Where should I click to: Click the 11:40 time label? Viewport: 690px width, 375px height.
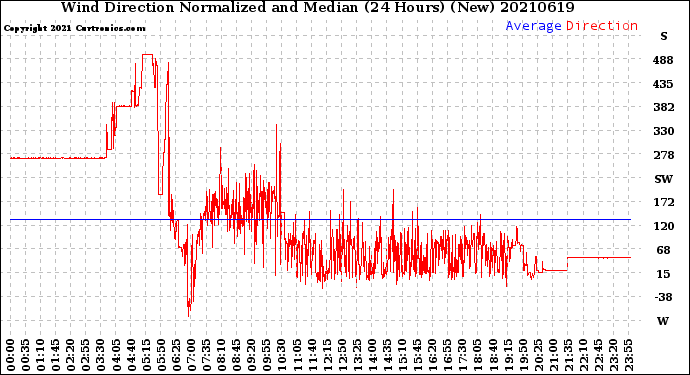312,355
